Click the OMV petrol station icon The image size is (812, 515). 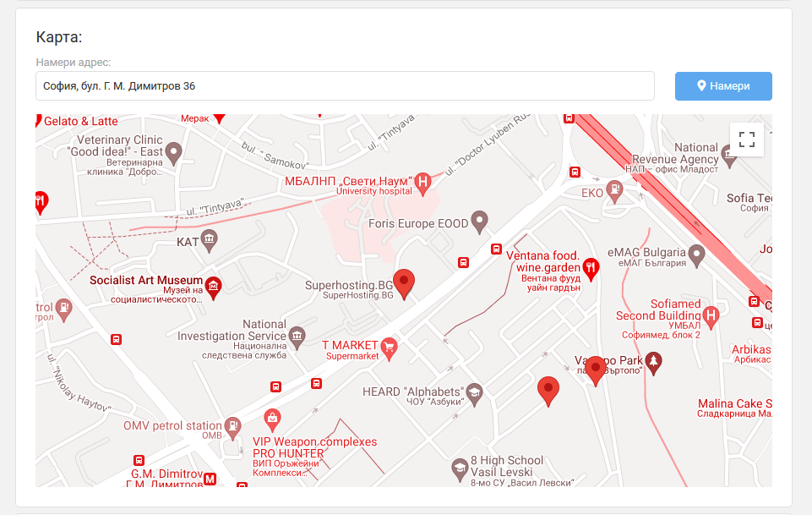[x=232, y=429]
